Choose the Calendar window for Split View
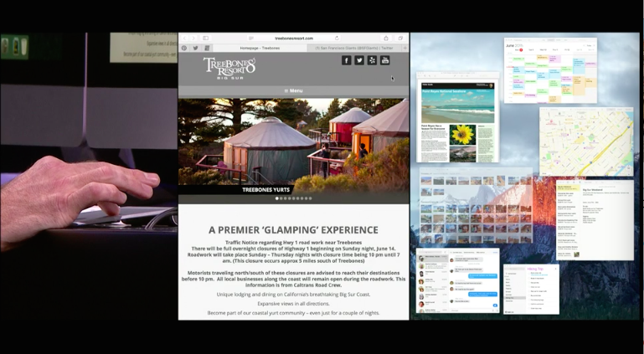 (x=550, y=70)
